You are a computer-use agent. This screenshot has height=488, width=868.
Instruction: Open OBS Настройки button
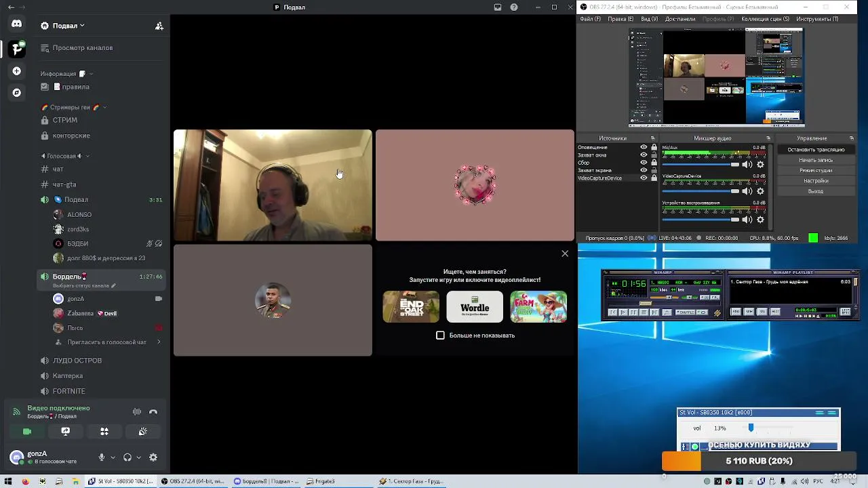tap(816, 181)
